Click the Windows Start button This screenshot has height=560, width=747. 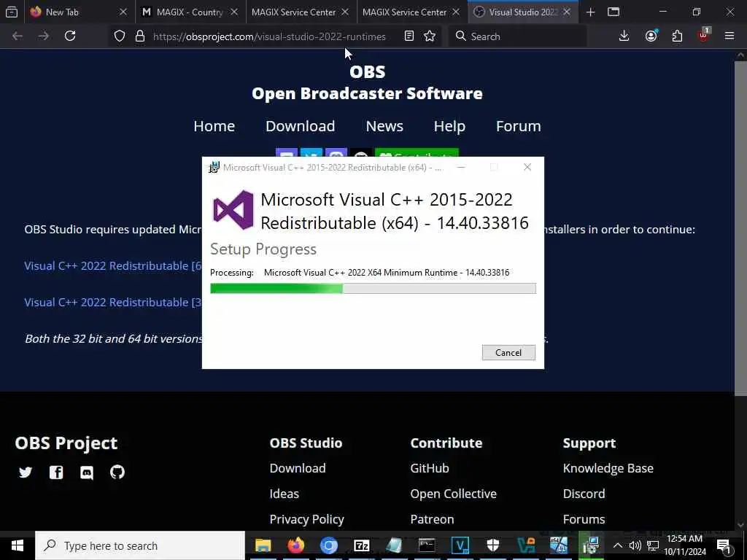point(18,545)
